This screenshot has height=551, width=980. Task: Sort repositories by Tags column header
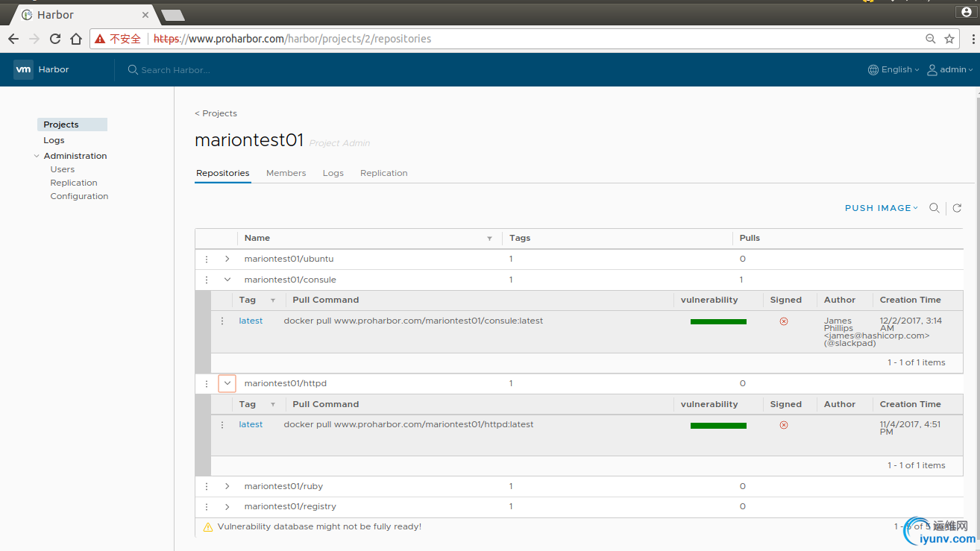520,238
